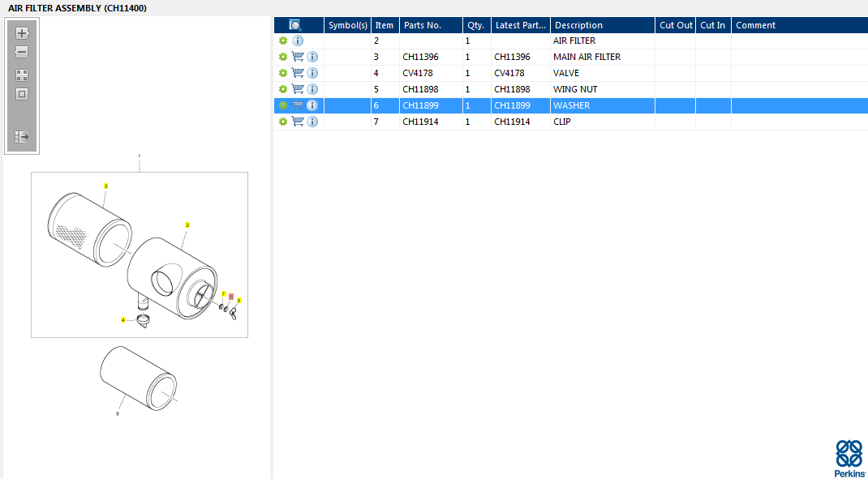Add WASHER CH11899 to cart
This screenshot has height=479, width=868.
point(298,105)
